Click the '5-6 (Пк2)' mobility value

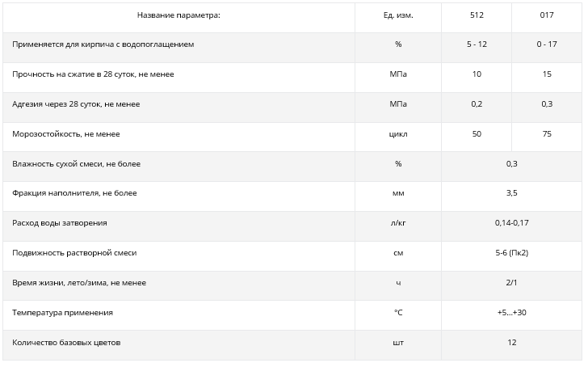coord(511,253)
